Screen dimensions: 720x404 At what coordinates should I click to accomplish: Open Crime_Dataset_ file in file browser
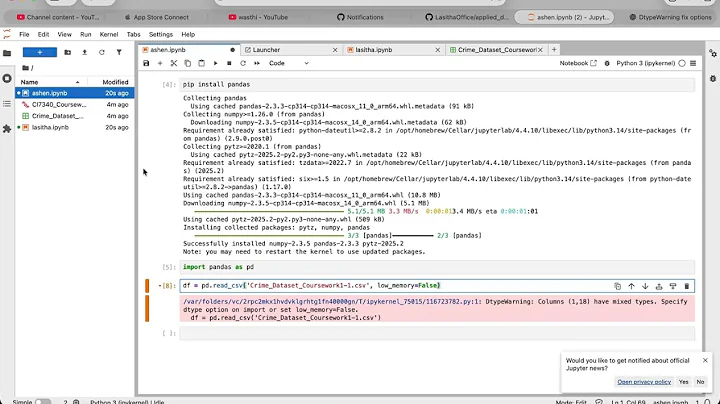[75, 116]
